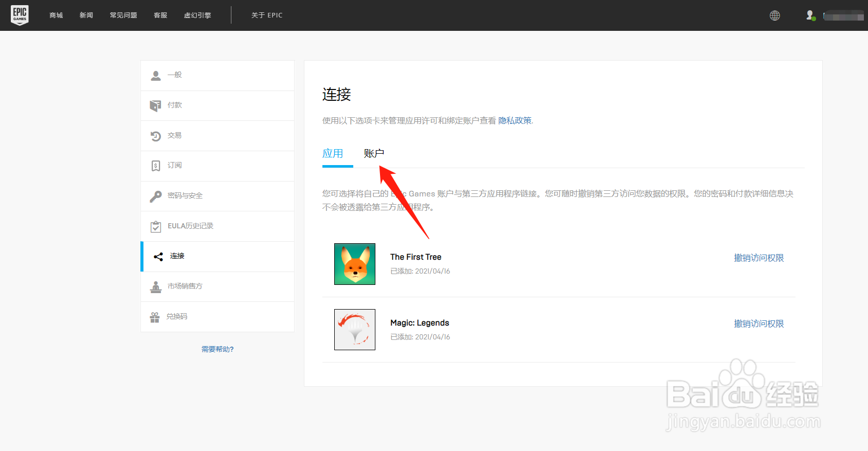Screen dimensions: 868x451
Task: Switch to the 账户 tab
Action: coord(374,153)
